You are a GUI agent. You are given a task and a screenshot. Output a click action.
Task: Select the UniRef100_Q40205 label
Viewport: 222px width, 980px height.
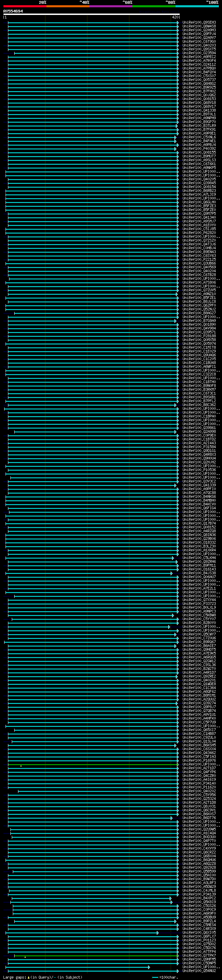pos(199,179)
